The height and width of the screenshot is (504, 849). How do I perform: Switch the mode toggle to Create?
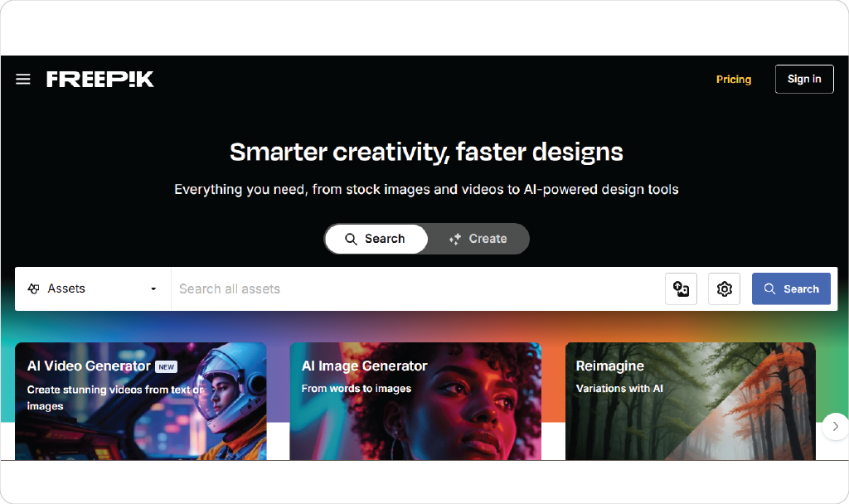coord(478,239)
